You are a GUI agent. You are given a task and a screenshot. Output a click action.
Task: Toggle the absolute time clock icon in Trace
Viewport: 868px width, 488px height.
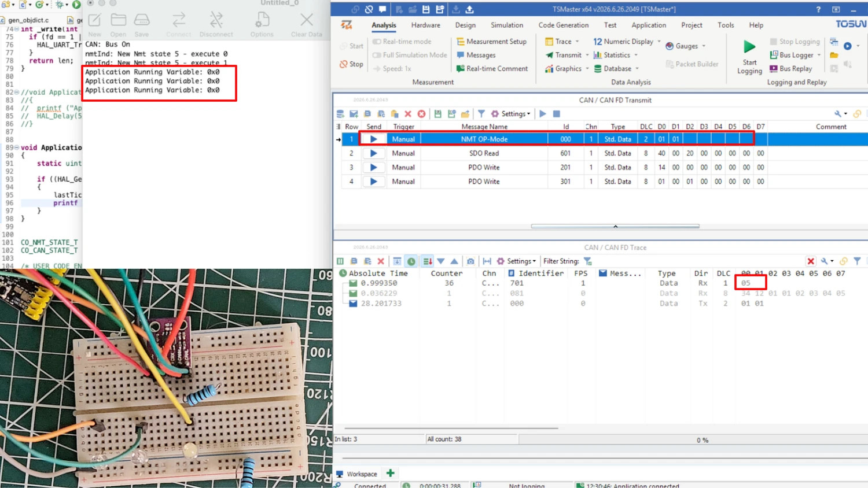[411, 261]
